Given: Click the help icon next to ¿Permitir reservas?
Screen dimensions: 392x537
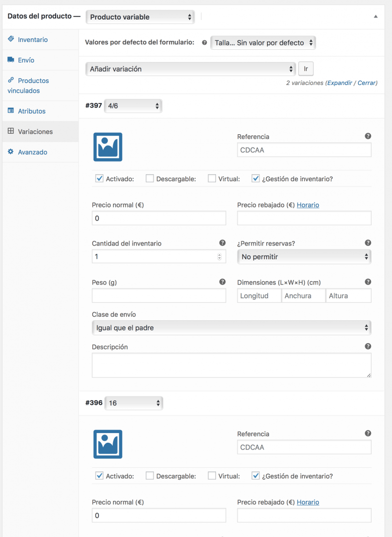Looking at the screenshot, I should point(368,243).
